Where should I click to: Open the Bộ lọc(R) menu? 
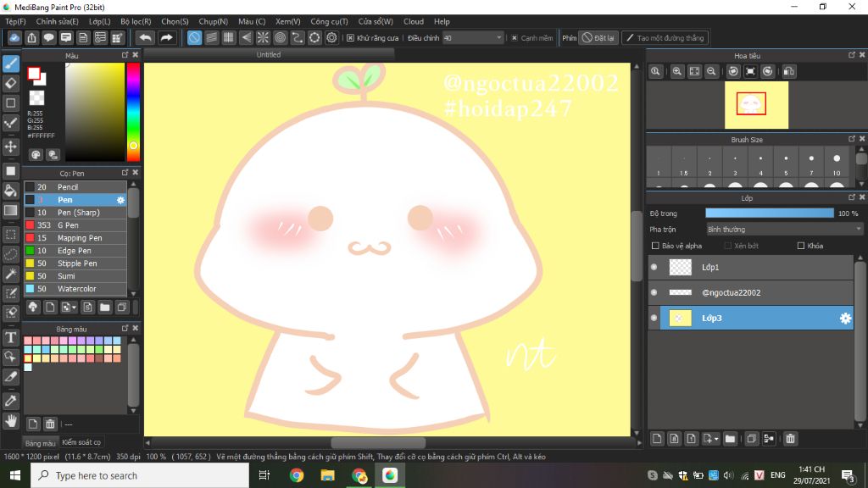pos(136,21)
